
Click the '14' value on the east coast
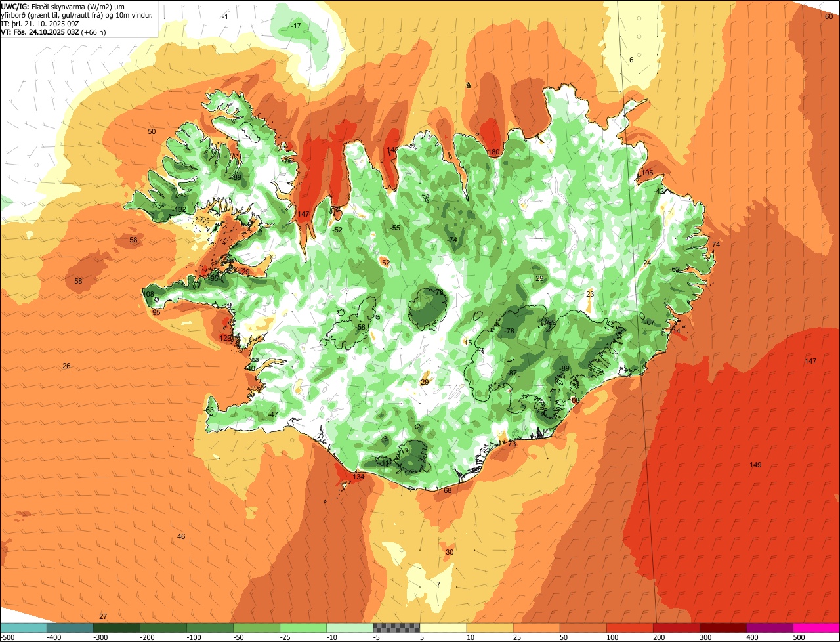tap(676, 331)
